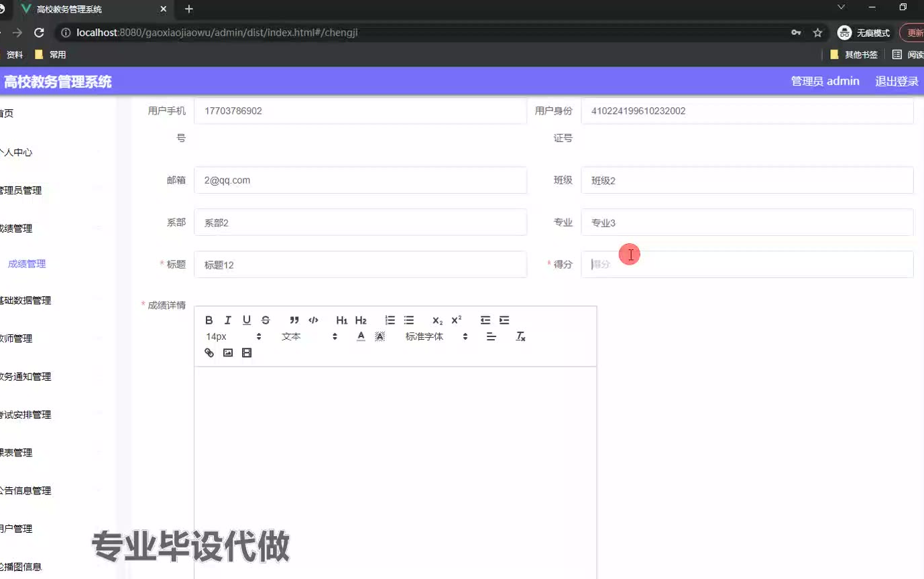This screenshot has width=924, height=579.
Task: Open a new browser tab
Action: pos(189,9)
